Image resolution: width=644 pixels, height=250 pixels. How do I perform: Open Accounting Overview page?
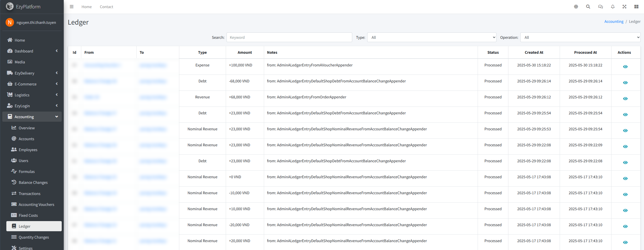pos(34,128)
